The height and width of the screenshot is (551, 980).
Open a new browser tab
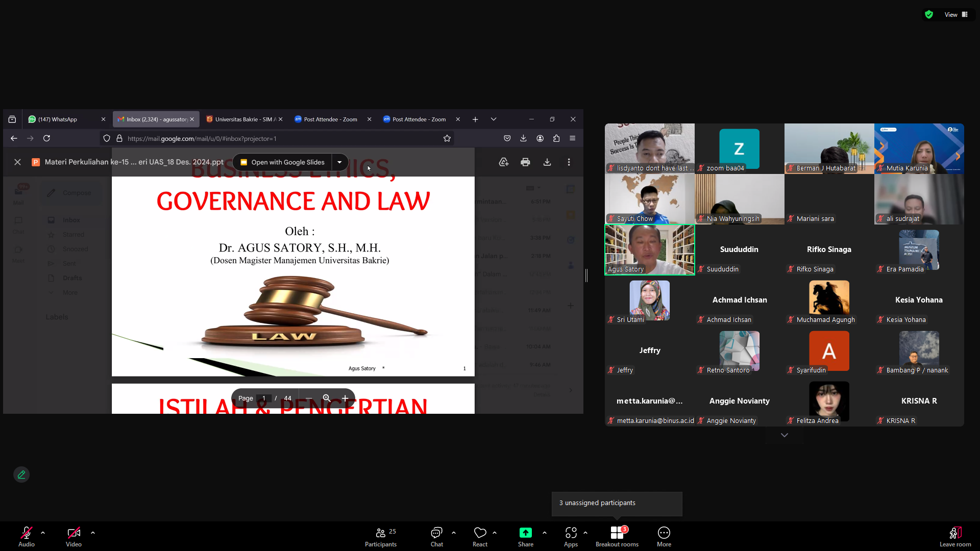pos(475,119)
